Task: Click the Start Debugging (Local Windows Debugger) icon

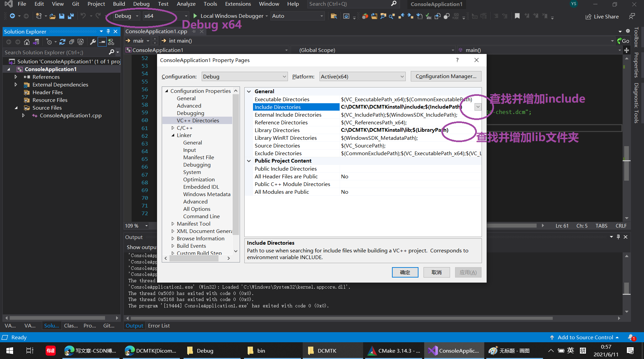Action: pos(195,16)
